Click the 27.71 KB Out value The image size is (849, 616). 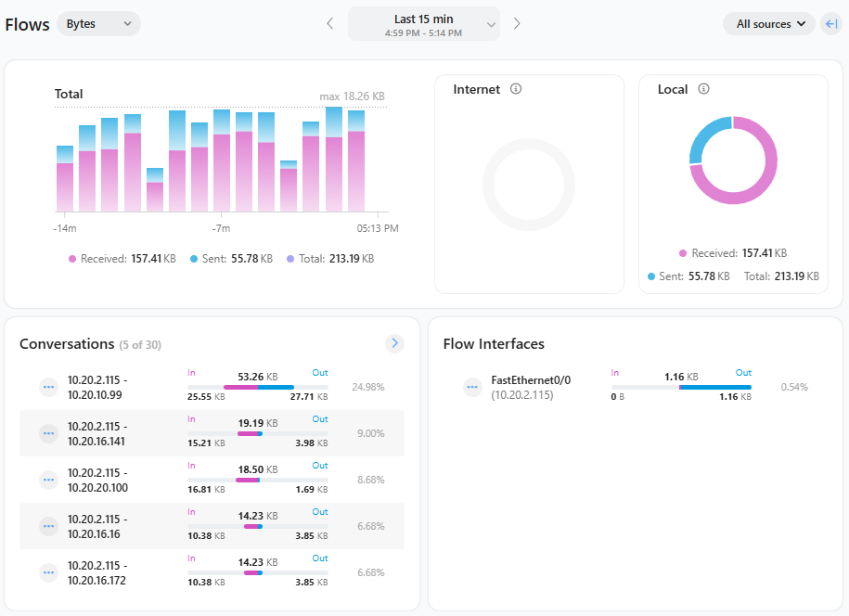(x=309, y=397)
